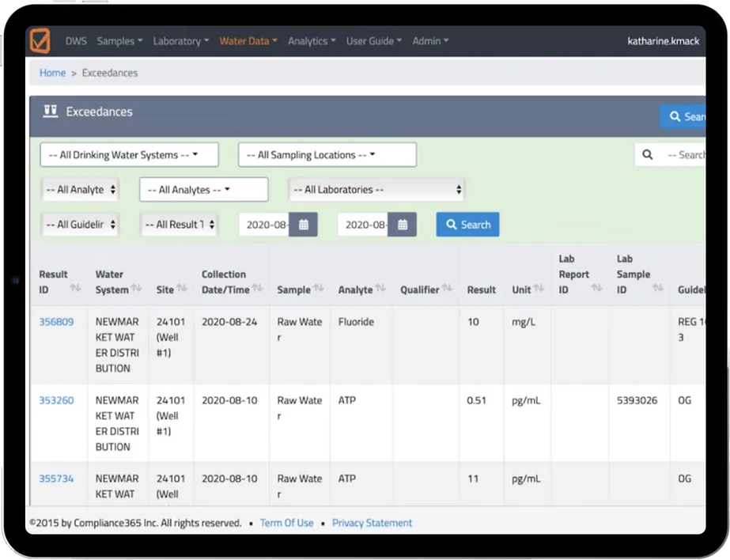
Task: Sort by Water System column arrows
Action: [x=136, y=288]
